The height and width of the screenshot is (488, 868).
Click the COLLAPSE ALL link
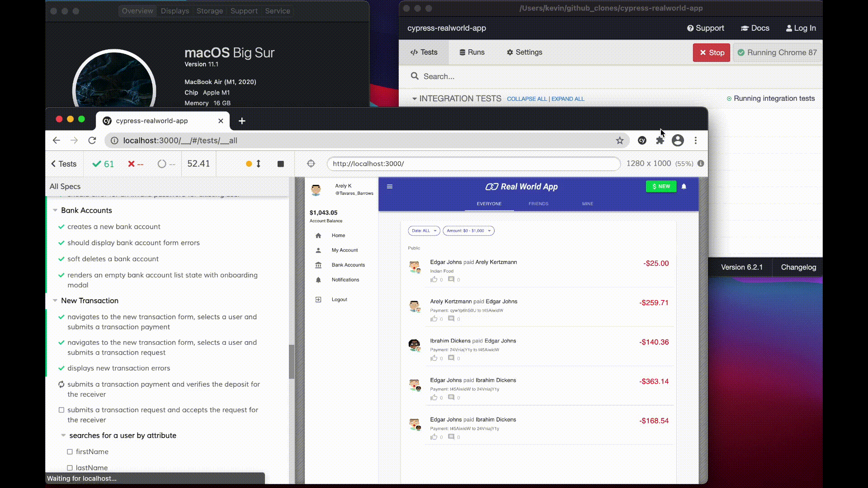click(527, 99)
